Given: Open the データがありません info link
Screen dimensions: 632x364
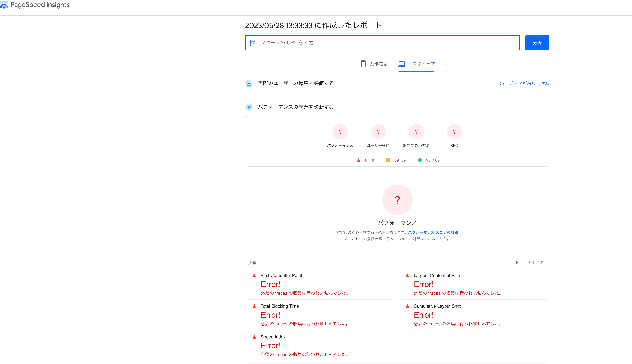Looking at the screenshot, I should (x=529, y=83).
